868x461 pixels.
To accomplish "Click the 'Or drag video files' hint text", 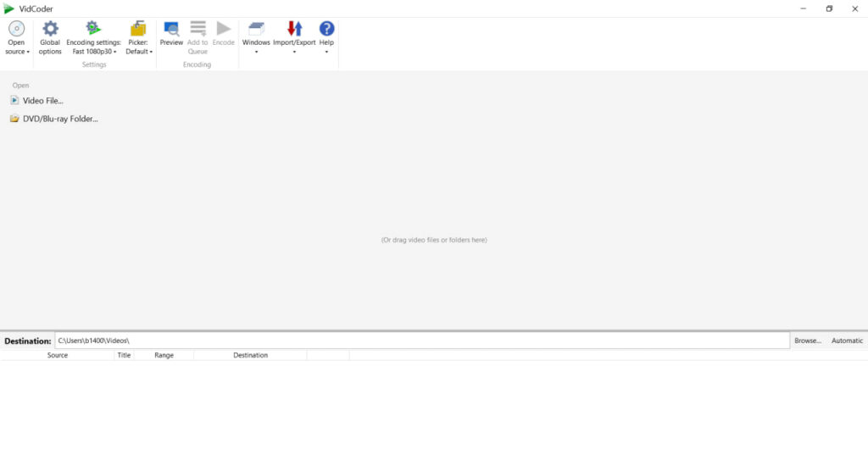I will point(434,240).
